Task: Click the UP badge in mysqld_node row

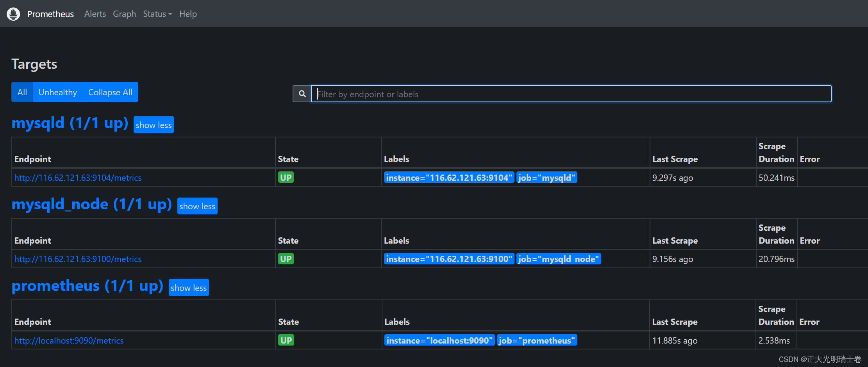Action: coord(286,258)
